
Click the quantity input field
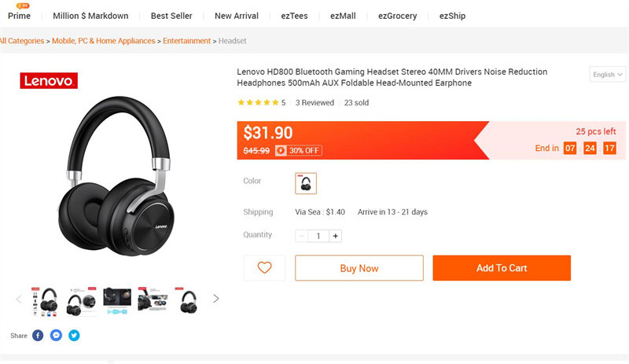[318, 236]
